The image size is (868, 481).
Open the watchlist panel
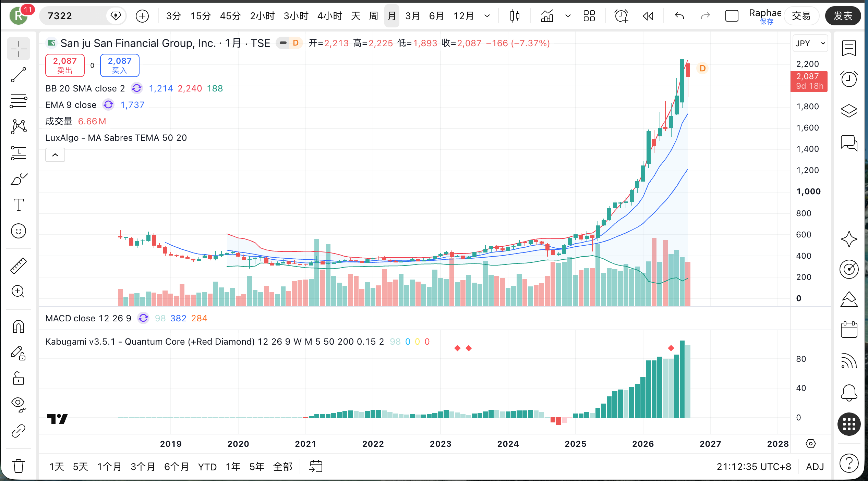849,48
